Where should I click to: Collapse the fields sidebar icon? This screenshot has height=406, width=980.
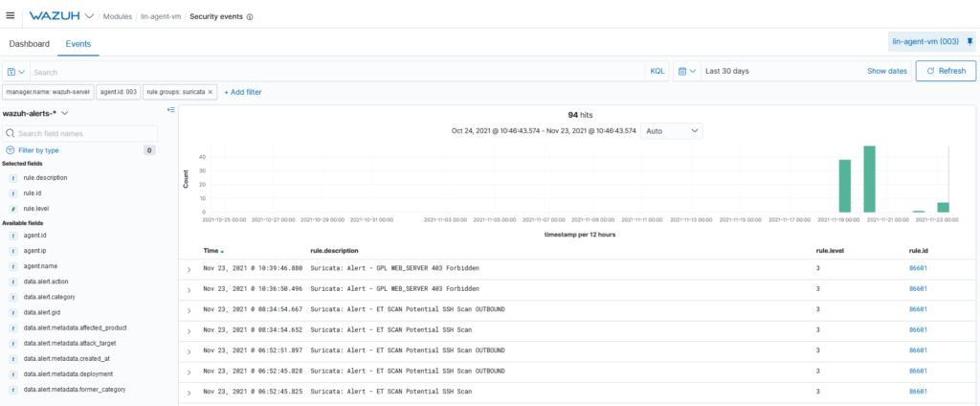[x=170, y=110]
